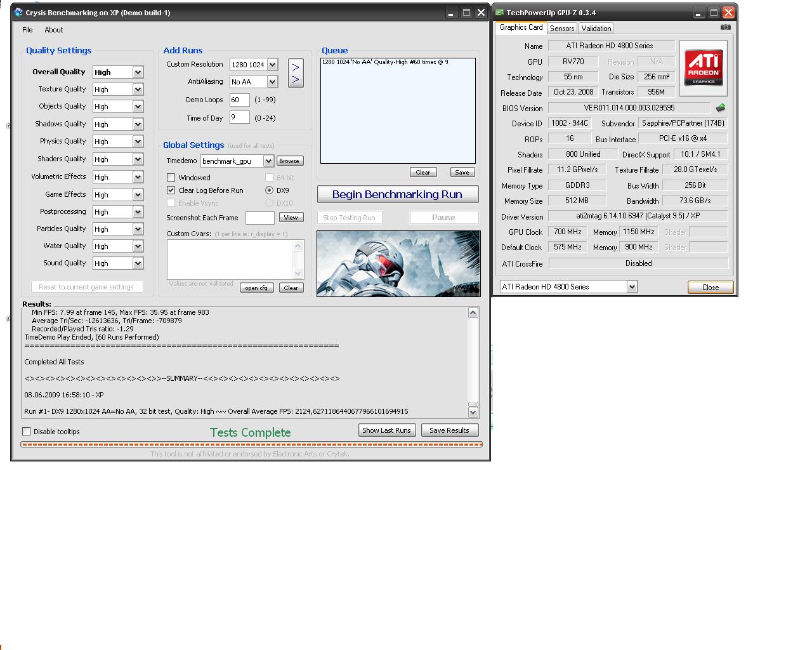Enable Disable tooltips checkbox
This screenshot has height=650, width=812.
(27, 432)
